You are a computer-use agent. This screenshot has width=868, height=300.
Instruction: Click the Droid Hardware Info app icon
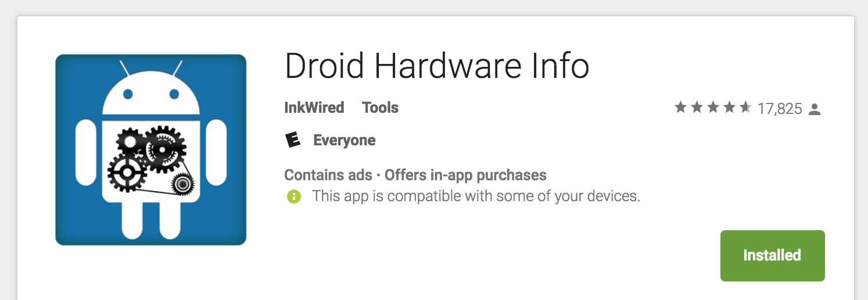coord(150,149)
